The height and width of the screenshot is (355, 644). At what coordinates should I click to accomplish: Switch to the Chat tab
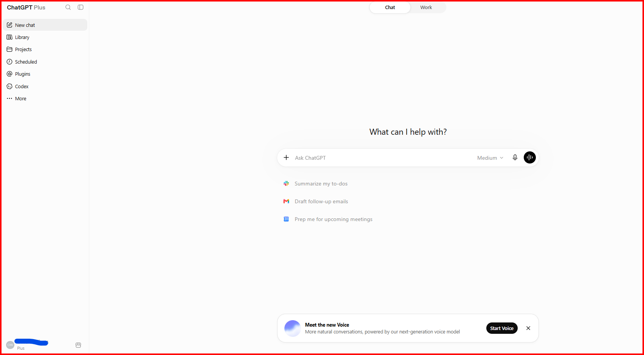pyautogui.click(x=390, y=7)
